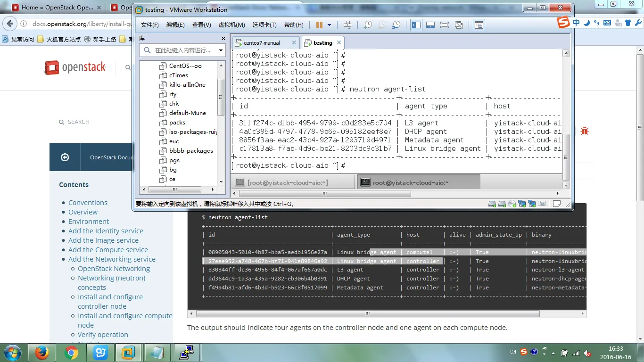The image size is (644, 362).
Task: Close the 库 library panel
Action: tap(223, 39)
